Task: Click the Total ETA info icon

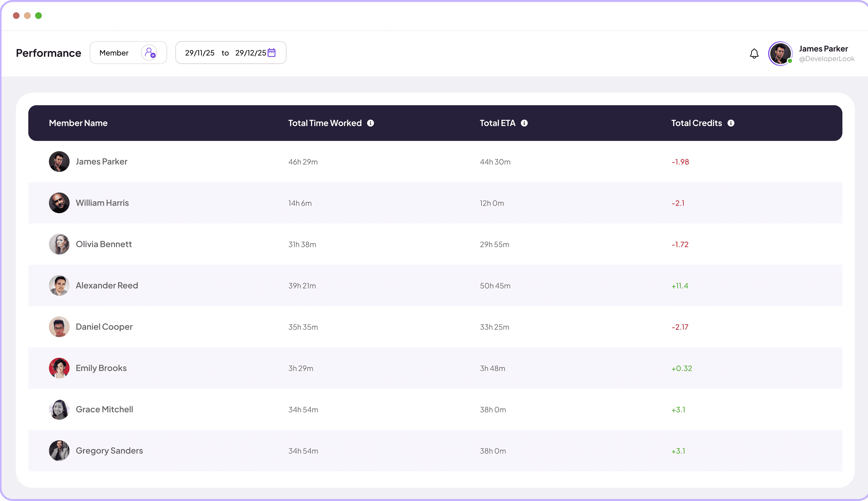Action: [524, 123]
